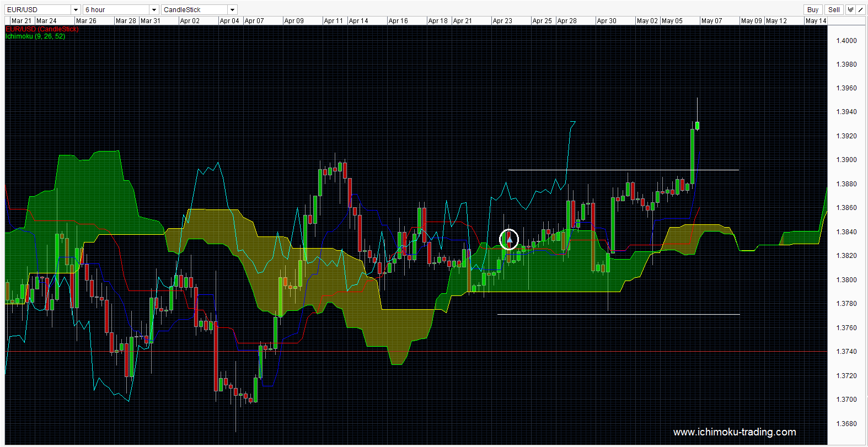Click the Apr 11 date label

click(x=334, y=20)
